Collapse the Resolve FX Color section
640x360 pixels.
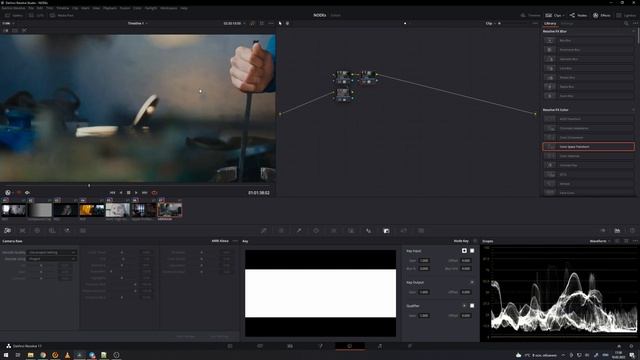pyautogui.click(x=633, y=110)
